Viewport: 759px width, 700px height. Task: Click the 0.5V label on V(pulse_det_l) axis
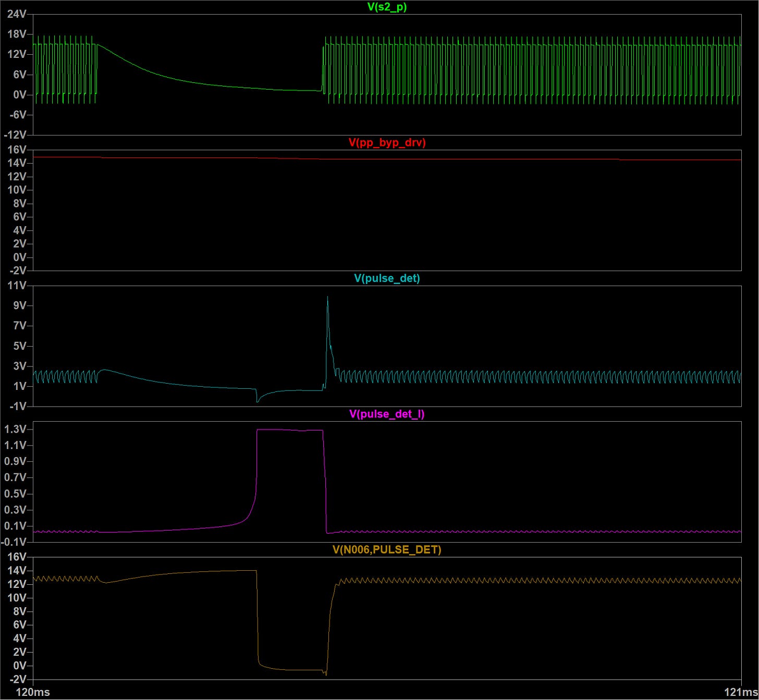point(15,494)
